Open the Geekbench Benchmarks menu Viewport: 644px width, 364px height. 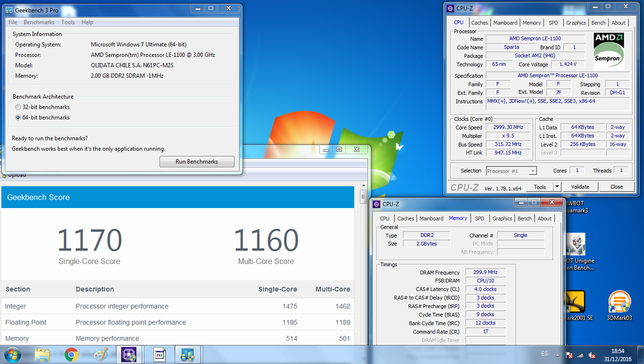[39, 22]
